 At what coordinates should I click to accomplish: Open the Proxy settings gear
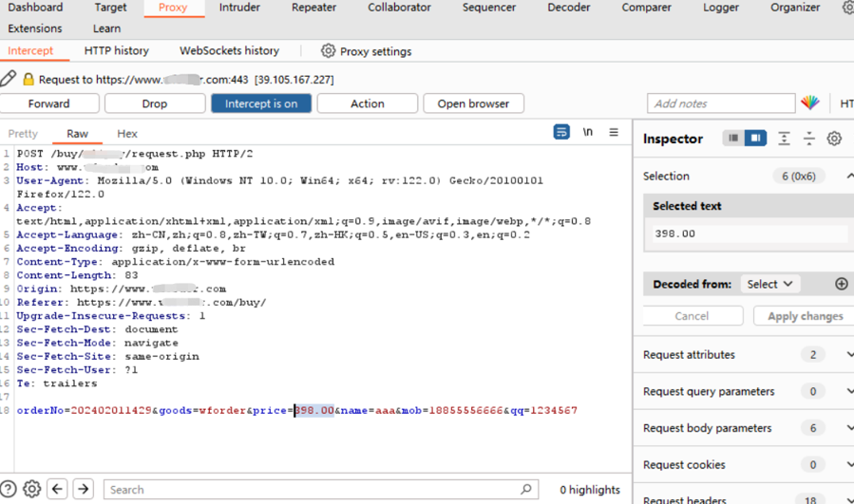(328, 50)
